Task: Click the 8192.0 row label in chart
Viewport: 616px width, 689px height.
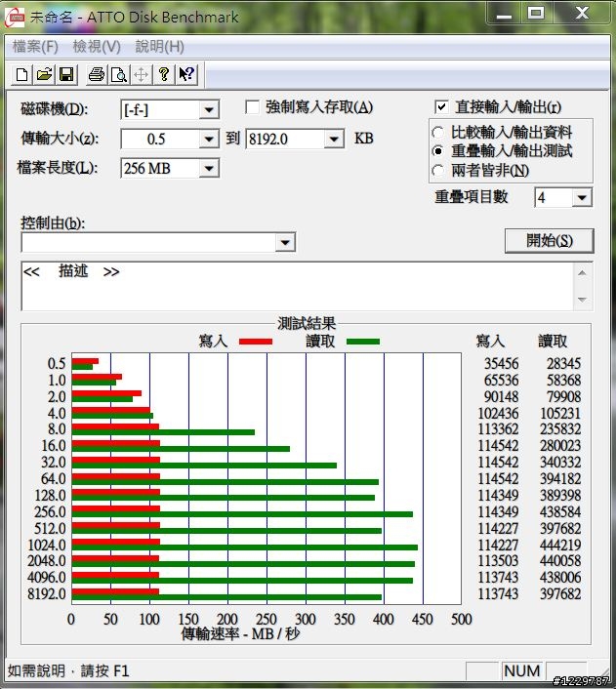Action: (47, 594)
